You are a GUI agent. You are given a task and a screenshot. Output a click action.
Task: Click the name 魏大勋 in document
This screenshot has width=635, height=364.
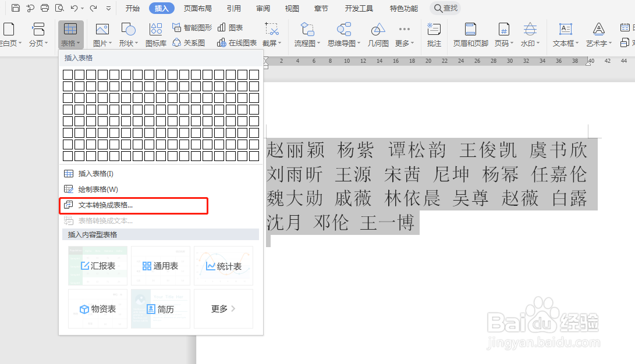coord(295,199)
